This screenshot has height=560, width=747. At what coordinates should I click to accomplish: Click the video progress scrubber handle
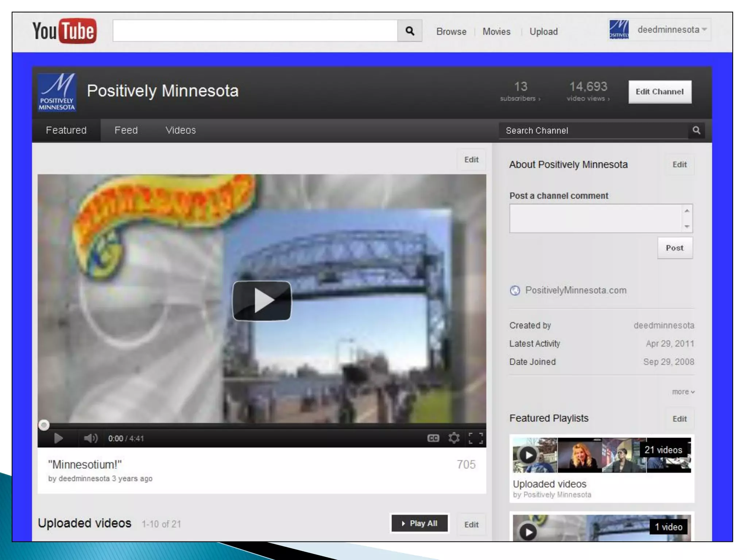(x=44, y=425)
